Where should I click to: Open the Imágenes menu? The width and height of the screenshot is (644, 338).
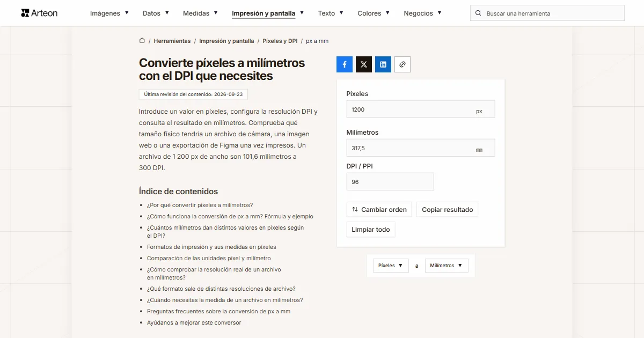click(109, 13)
